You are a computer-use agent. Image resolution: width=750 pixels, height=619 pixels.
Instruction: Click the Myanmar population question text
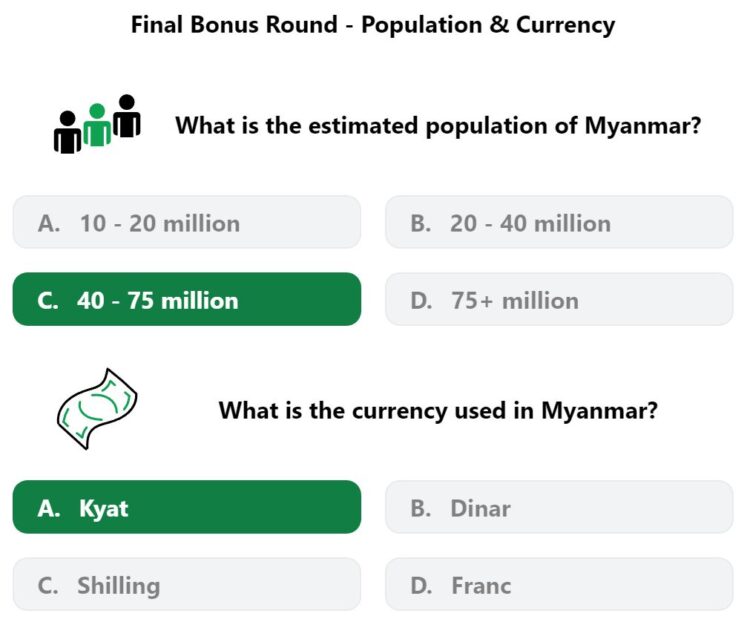[438, 126]
